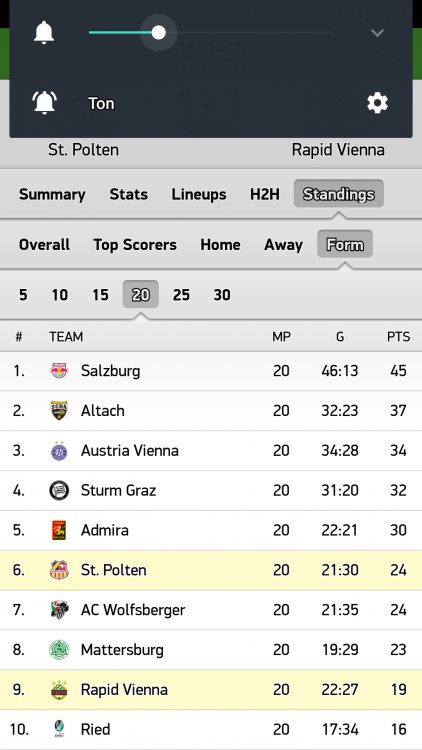Image resolution: width=422 pixels, height=750 pixels.
Task: Adjust the notification volume slider handle
Action: pos(158,33)
